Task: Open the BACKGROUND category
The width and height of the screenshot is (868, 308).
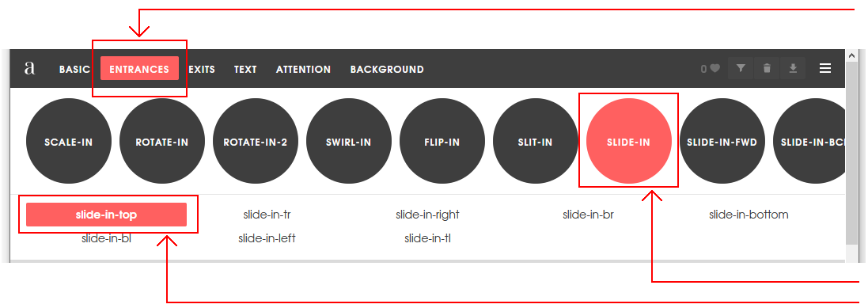Action: [x=387, y=69]
